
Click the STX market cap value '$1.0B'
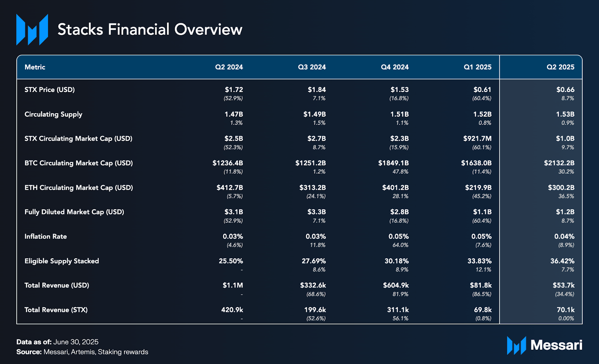click(x=565, y=138)
